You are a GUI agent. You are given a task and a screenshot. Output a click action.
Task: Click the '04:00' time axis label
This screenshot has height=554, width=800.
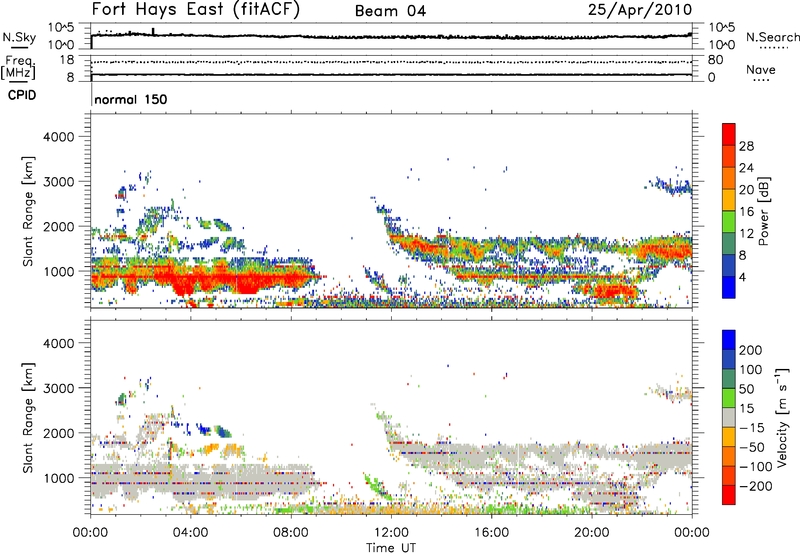tap(190, 533)
